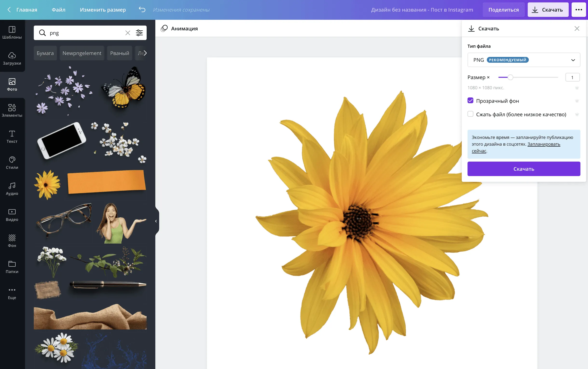Edit the size multiplier value field
The height and width of the screenshot is (369, 588).
pyautogui.click(x=572, y=77)
